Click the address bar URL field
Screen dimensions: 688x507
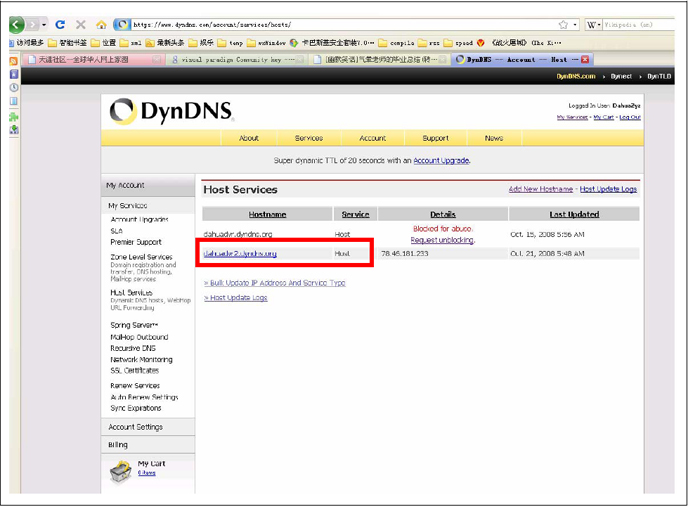point(342,25)
